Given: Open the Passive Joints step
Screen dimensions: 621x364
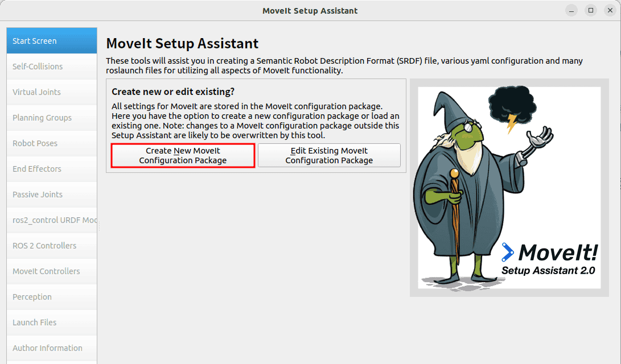Looking at the screenshot, I should point(51,195).
